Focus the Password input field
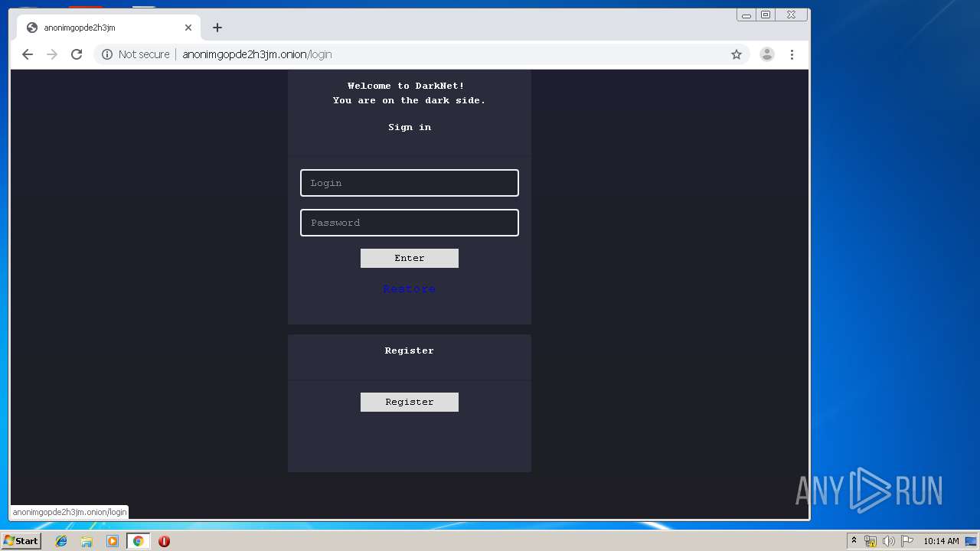980x551 pixels. point(410,223)
